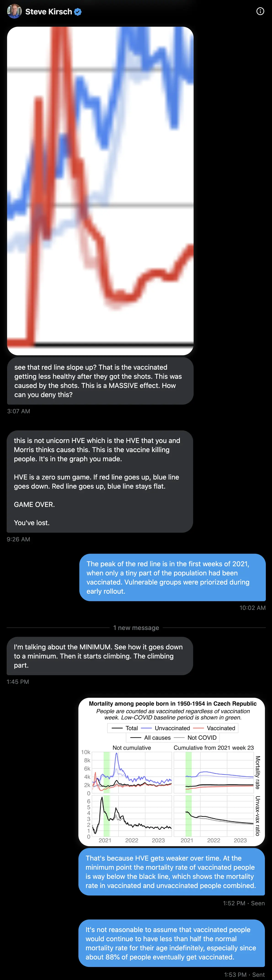This screenshot has height=980, width=272.
Task: Select the 'not reasonable to assume' message
Action: tap(172, 943)
